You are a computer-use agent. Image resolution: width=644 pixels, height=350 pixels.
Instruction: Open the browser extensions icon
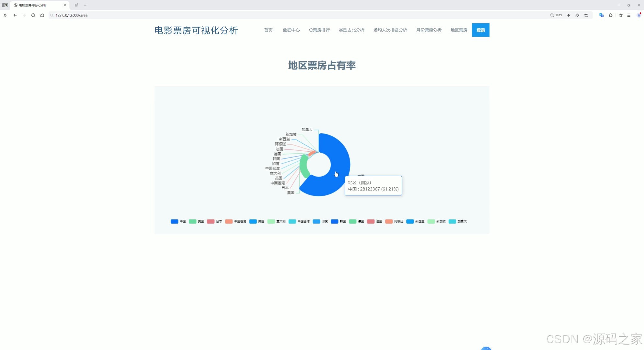[x=610, y=15]
